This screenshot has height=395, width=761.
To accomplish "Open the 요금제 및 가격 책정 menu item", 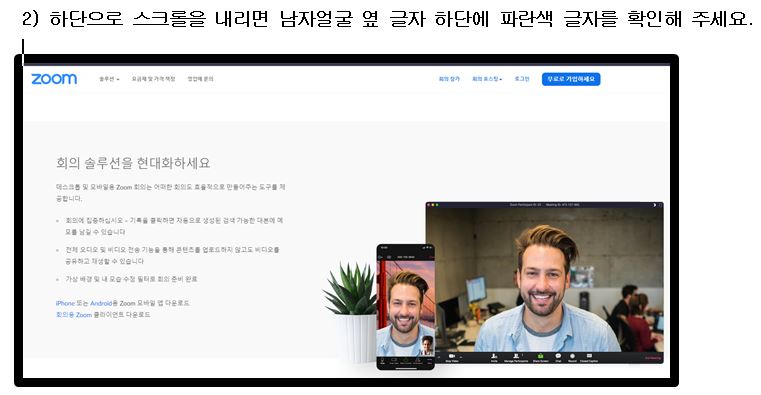I will [153, 79].
